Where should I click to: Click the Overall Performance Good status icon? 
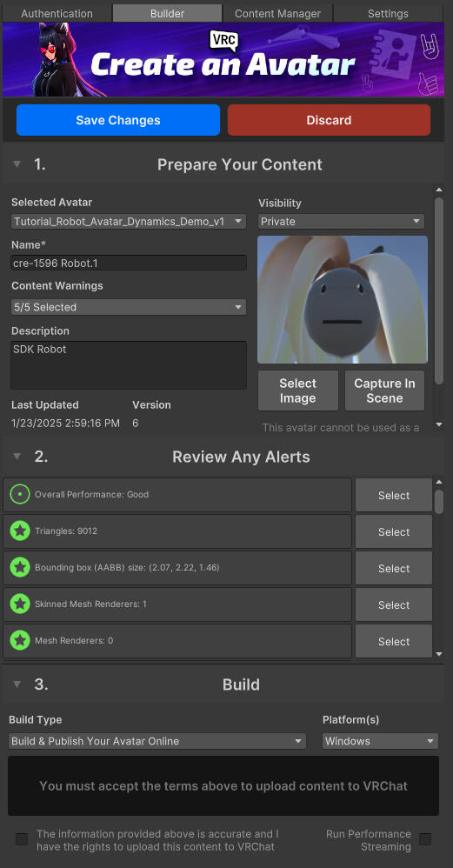tap(20, 494)
